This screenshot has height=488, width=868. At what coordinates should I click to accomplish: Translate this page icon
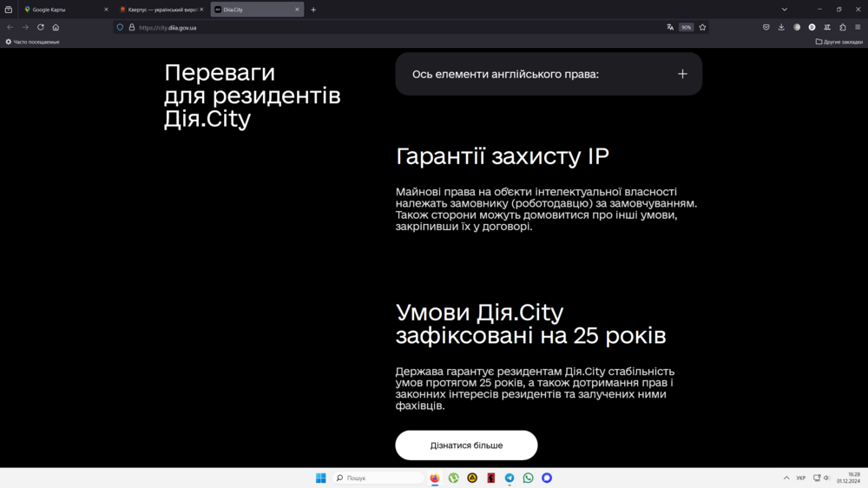(x=670, y=27)
